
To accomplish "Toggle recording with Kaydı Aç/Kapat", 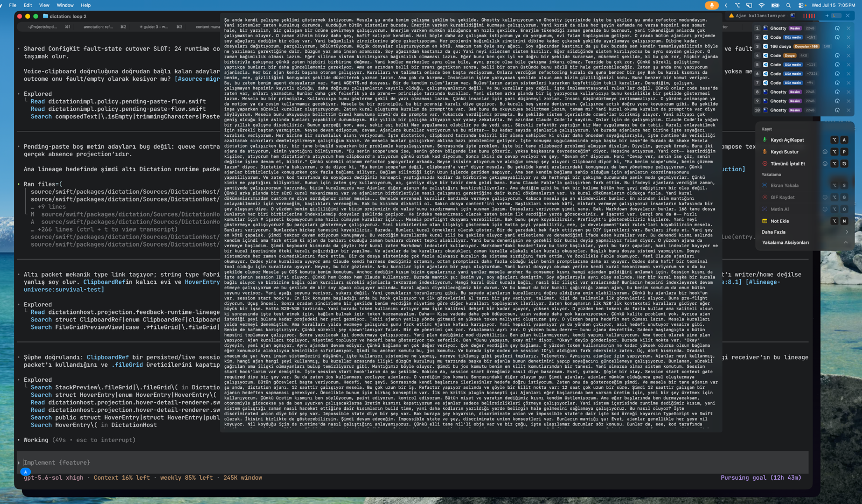I will pos(787,140).
